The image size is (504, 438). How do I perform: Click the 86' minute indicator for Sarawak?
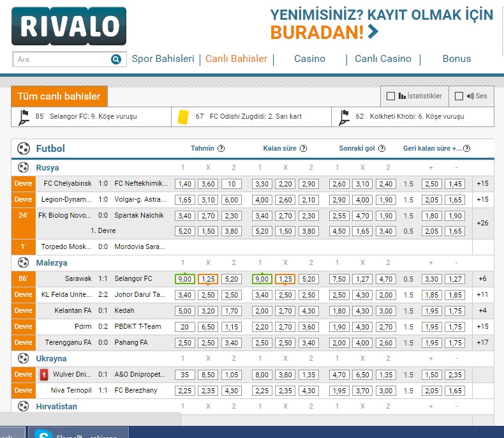tap(23, 278)
